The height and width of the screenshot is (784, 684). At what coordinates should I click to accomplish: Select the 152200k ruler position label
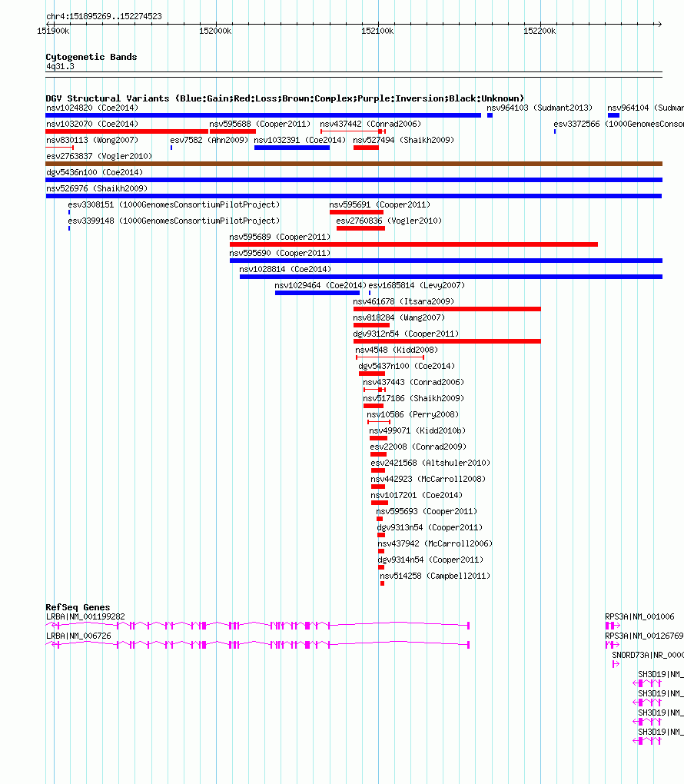point(540,31)
